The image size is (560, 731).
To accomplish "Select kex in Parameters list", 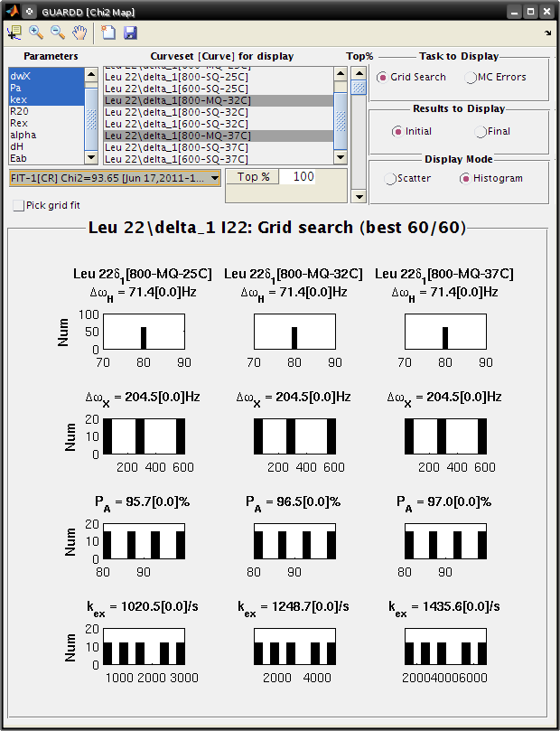I will (x=47, y=99).
